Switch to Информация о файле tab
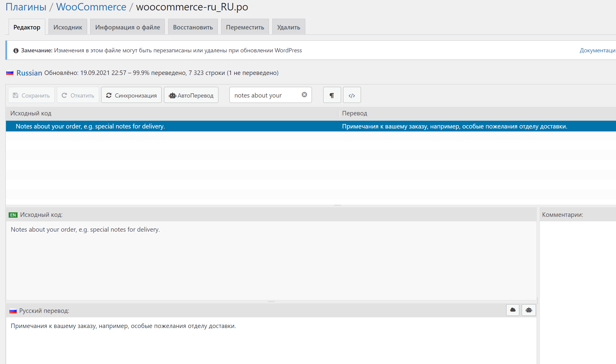 coord(127,27)
